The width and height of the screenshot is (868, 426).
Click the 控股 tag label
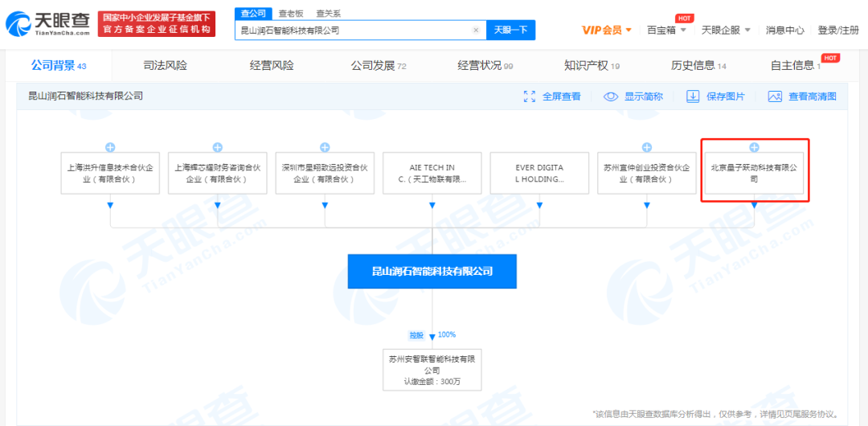tap(416, 335)
